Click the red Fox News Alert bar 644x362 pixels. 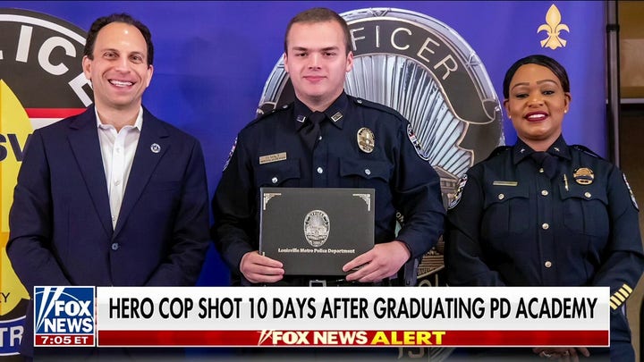pos(352,338)
